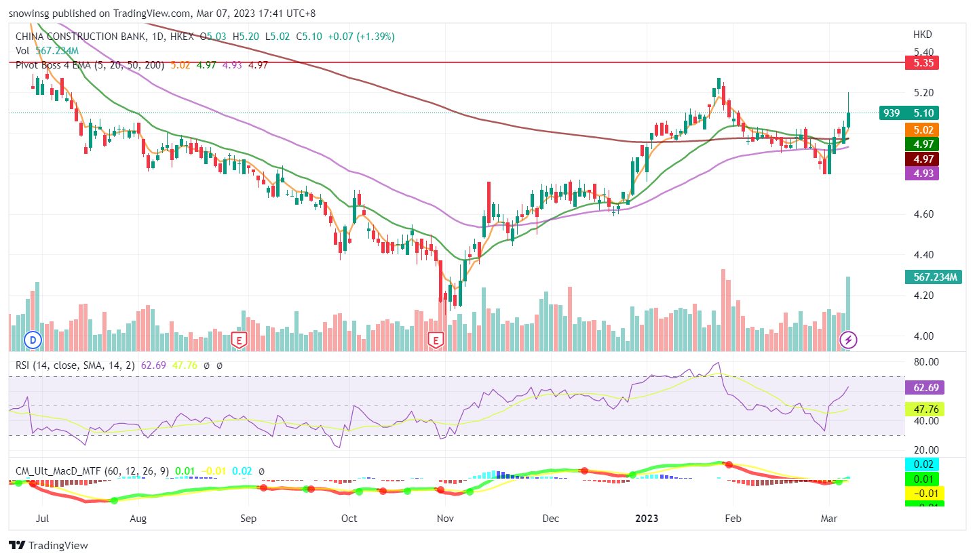Click the 4.20 price axis value
Image resolution: width=975 pixels, height=560 pixels.
923,296
